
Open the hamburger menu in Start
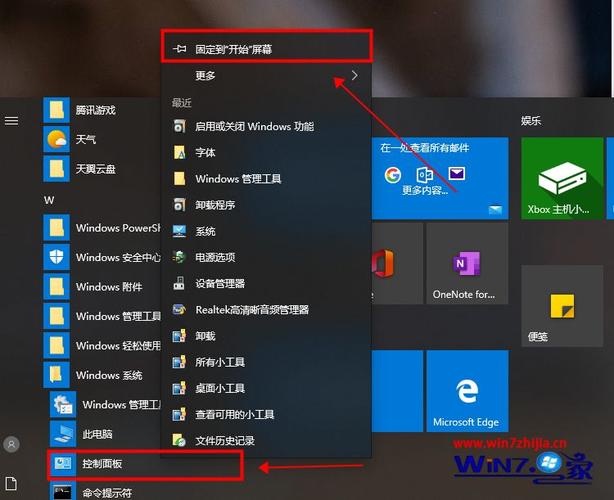tap(11, 121)
